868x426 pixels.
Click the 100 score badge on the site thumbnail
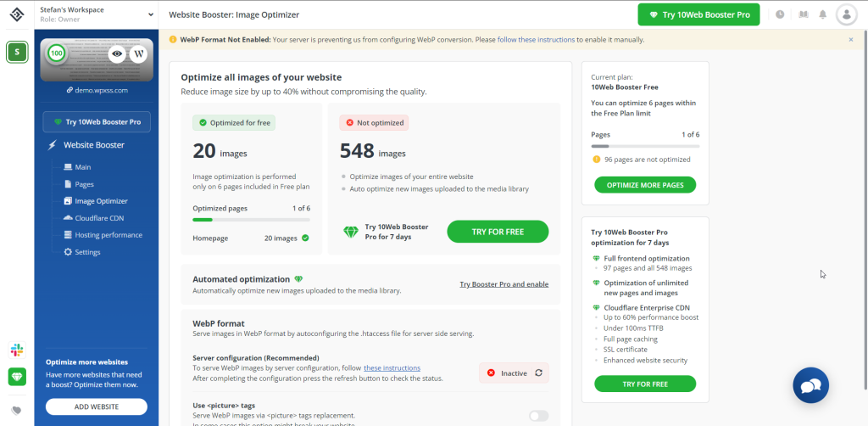click(56, 53)
